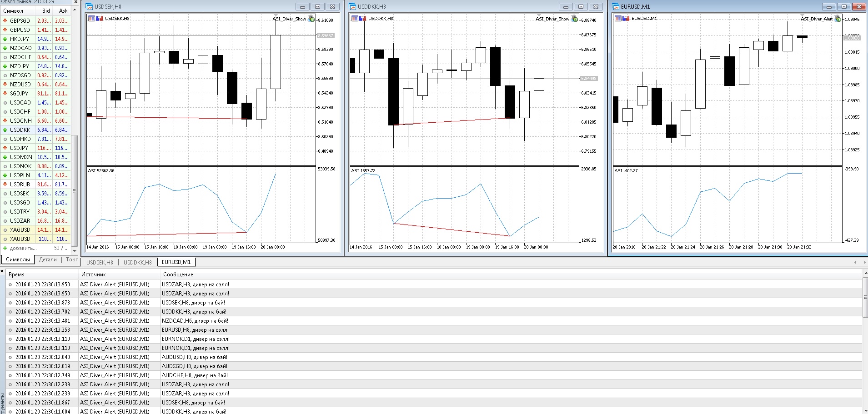Select log message 'AUDCHF,H8, дивер на бай!'
This screenshot has height=414, width=868.
195,375
